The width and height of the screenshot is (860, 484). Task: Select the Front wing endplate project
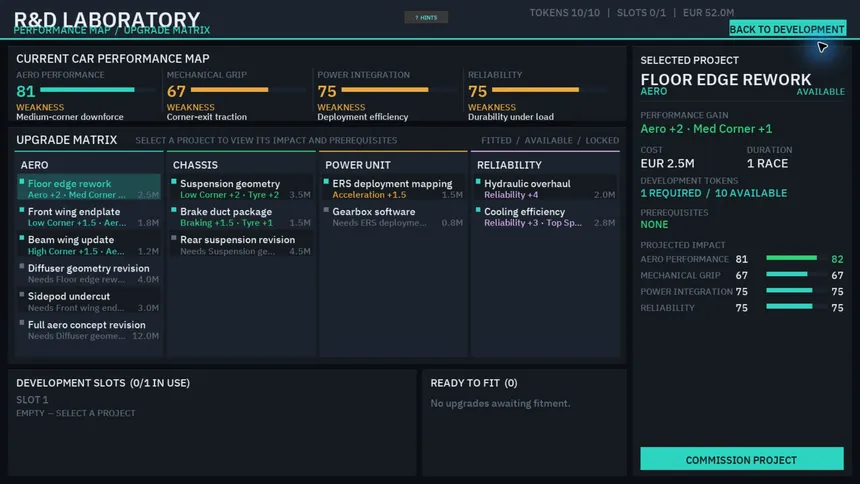89,217
